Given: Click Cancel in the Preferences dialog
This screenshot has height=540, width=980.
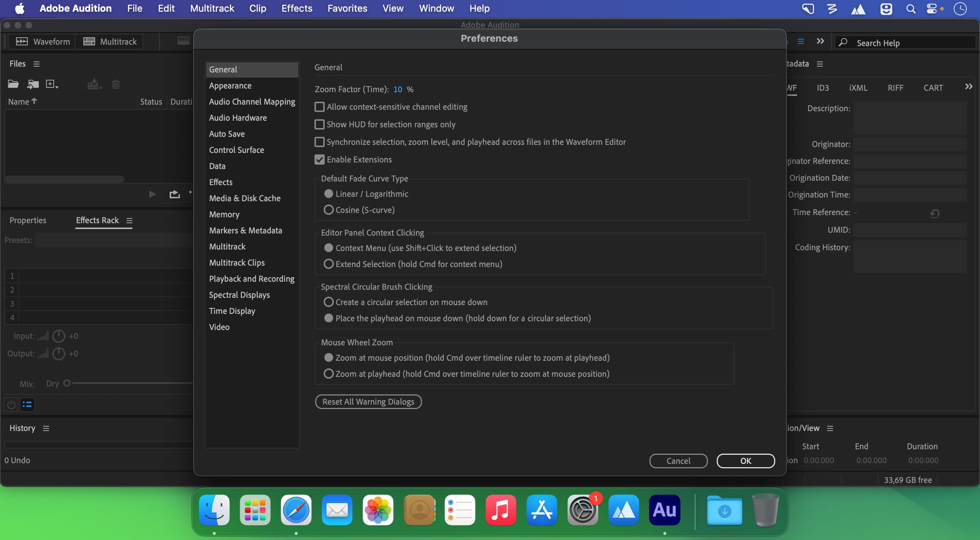Looking at the screenshot, I should coord(678,461).
